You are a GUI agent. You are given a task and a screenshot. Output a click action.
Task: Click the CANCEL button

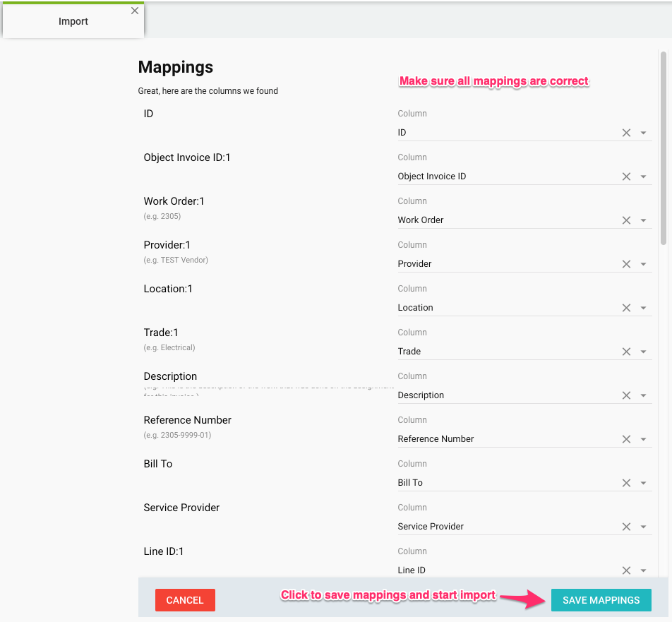tap(185, 599)
